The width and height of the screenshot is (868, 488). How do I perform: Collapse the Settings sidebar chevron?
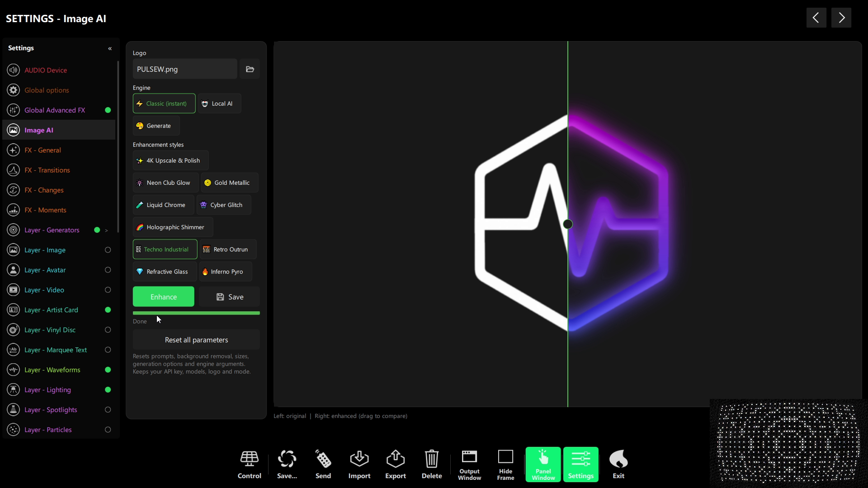click(x=109, y=48)
